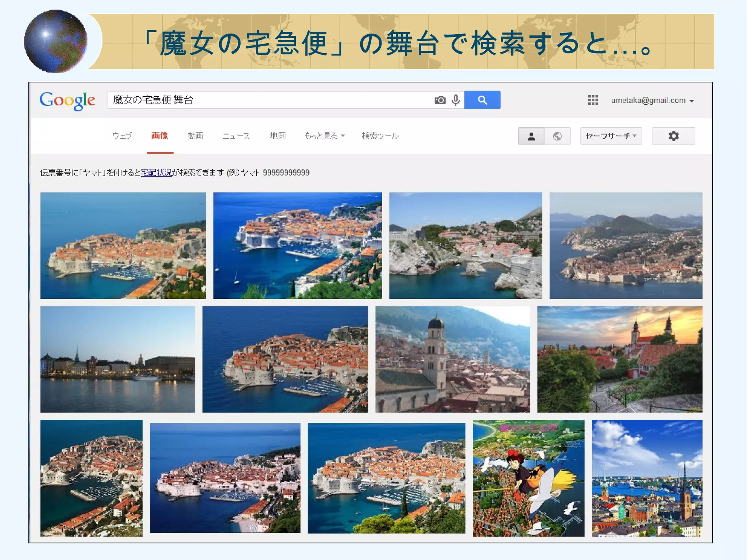Open the 地図 tab
Viewport: 747px width, 560px height.
[x=278, y=136]
